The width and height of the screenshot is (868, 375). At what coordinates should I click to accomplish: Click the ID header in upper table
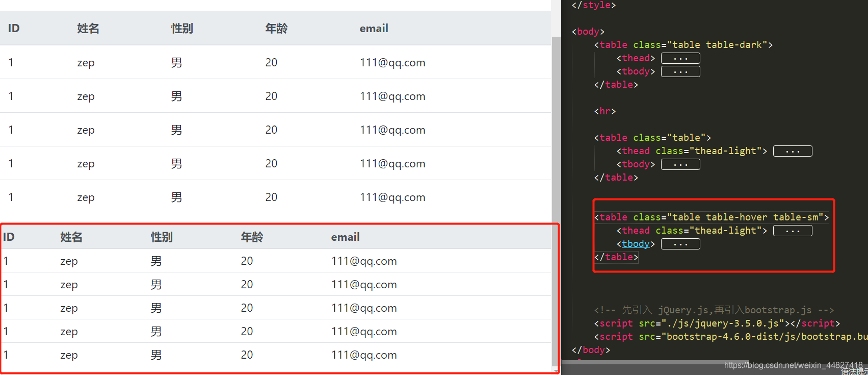pyautogui.click(x=14, y=29)
